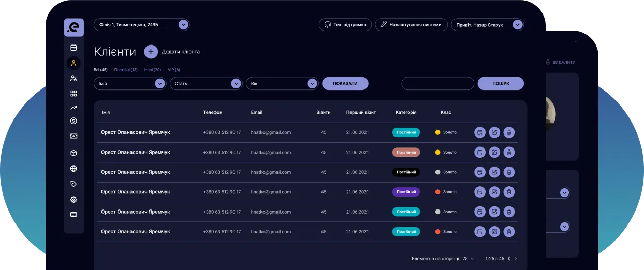Click the Візити column header
644x270 pixels.
click(324, 112)
